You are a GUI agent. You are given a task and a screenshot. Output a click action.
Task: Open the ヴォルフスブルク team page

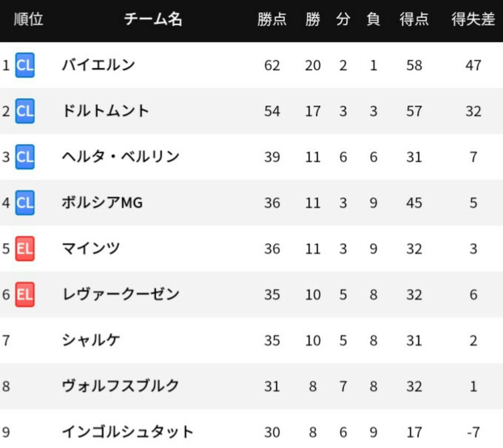tap(121, 386)
